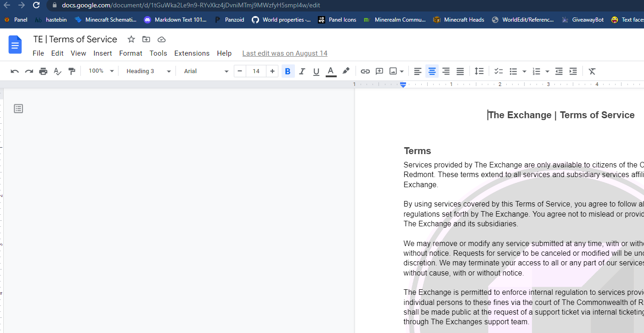Expand bulleted list options arrow
The height and width of the screenshot is (333, 644).
[x=524, y=71]
